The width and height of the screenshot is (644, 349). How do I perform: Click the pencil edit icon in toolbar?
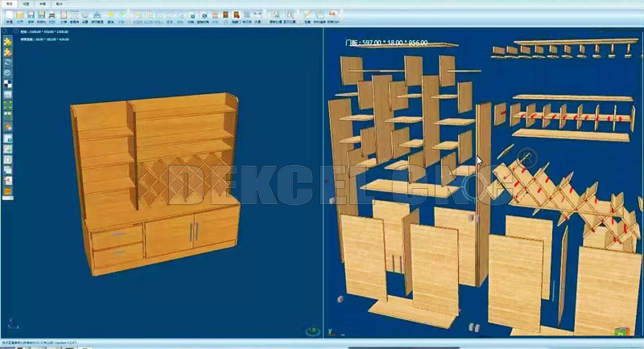click(308, 15)
